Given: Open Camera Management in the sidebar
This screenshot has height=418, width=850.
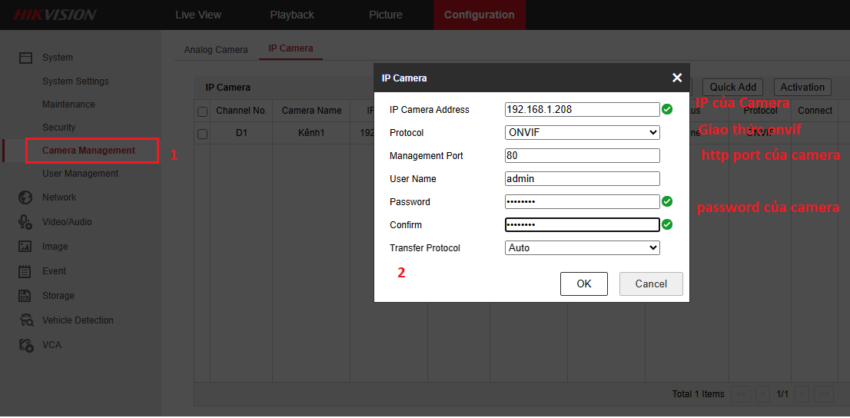Looking at the screenshot, I should 89,151.
